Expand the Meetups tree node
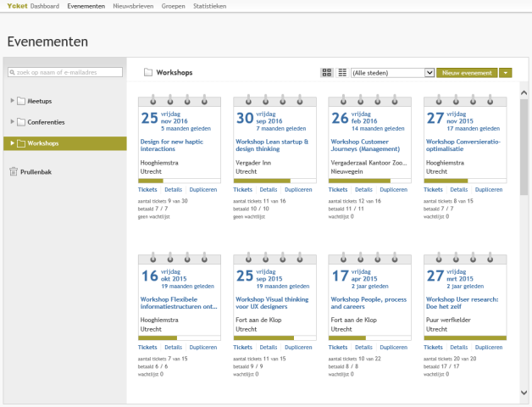The width and height of the screenshot is (532, 407). pos(12,101)
